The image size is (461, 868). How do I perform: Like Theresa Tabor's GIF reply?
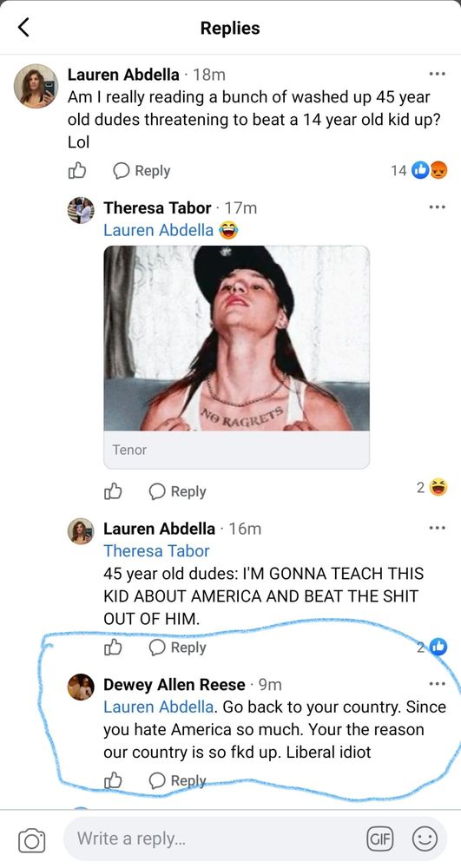113,491
